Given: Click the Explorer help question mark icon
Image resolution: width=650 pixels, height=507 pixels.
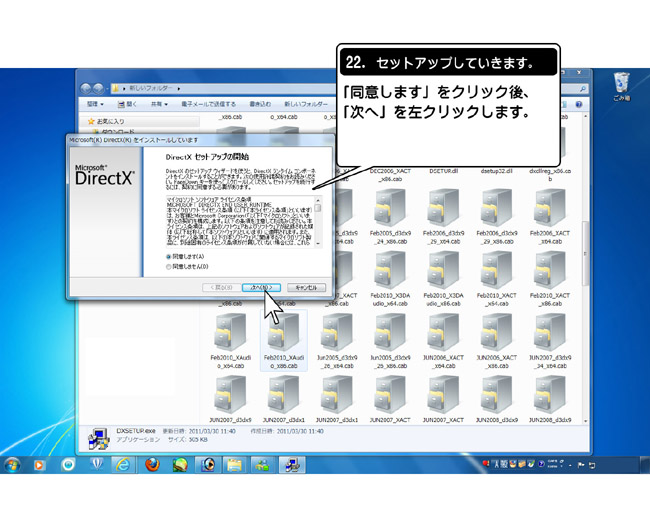Looking at the screenshot, I should [x=579, y=104].
